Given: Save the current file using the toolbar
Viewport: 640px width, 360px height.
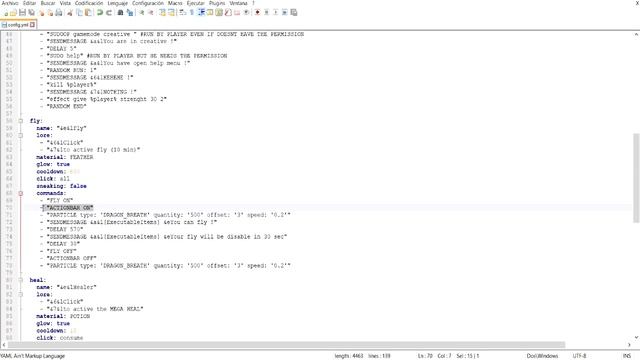Looking at the screenshot, I should 22,13.
